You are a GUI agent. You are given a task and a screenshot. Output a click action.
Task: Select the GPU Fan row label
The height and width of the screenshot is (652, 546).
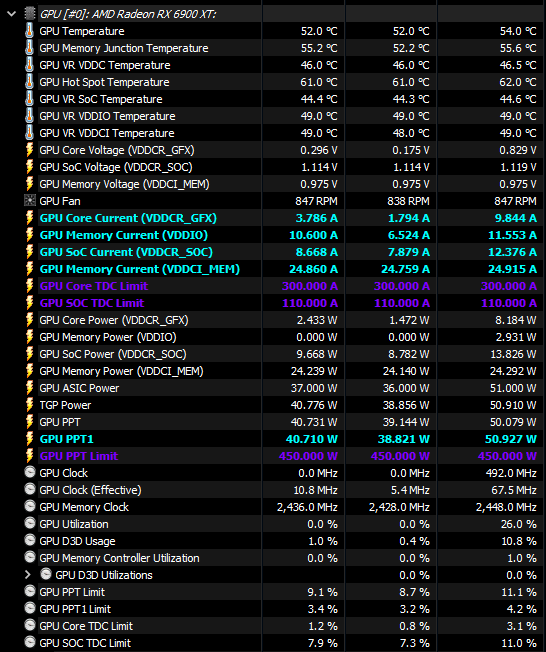pyautogui.click(x=60, y=201)
